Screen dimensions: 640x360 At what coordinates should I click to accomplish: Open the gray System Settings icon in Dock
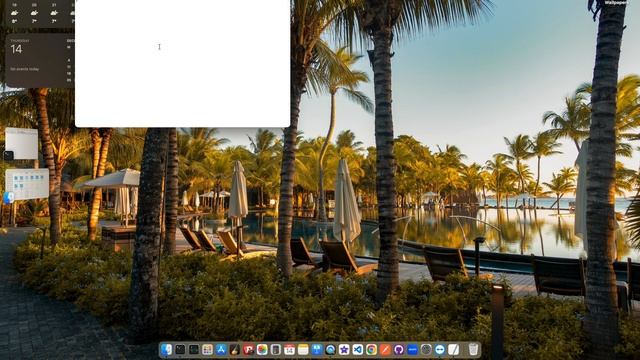(426, 349)
